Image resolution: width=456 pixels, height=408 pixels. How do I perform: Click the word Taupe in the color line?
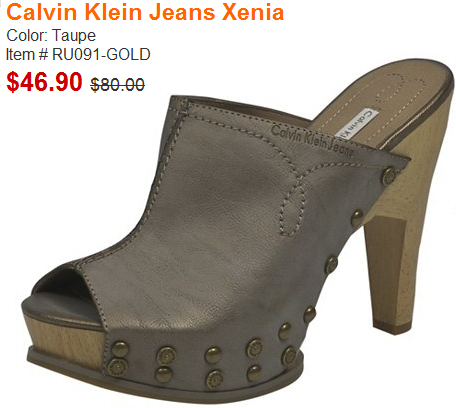coord(74,36)
